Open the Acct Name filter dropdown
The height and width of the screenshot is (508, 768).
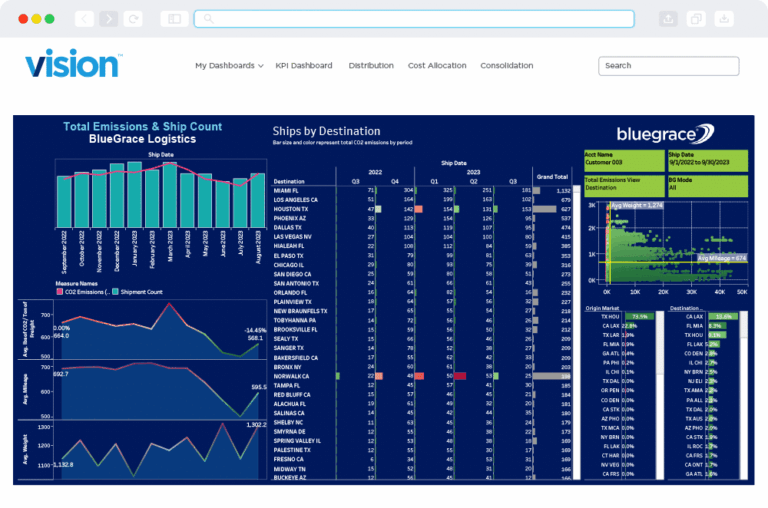point(624,161)
